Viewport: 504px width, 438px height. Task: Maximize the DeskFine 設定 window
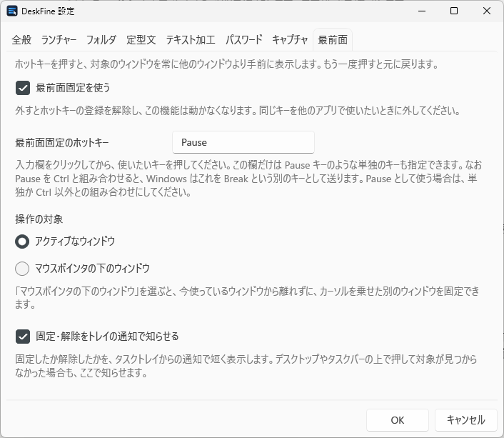coord(454,11)
